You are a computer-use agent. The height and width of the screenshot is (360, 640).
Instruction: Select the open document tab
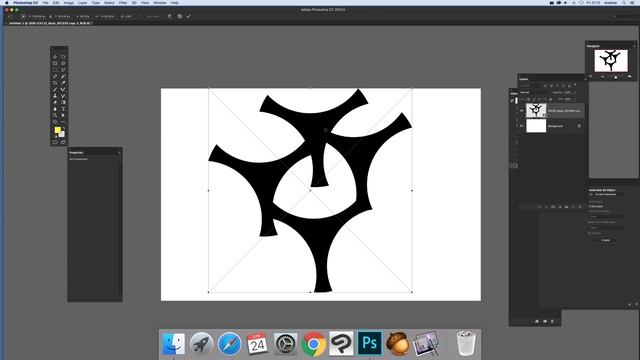pyautogui.click(x=51, y=23)
